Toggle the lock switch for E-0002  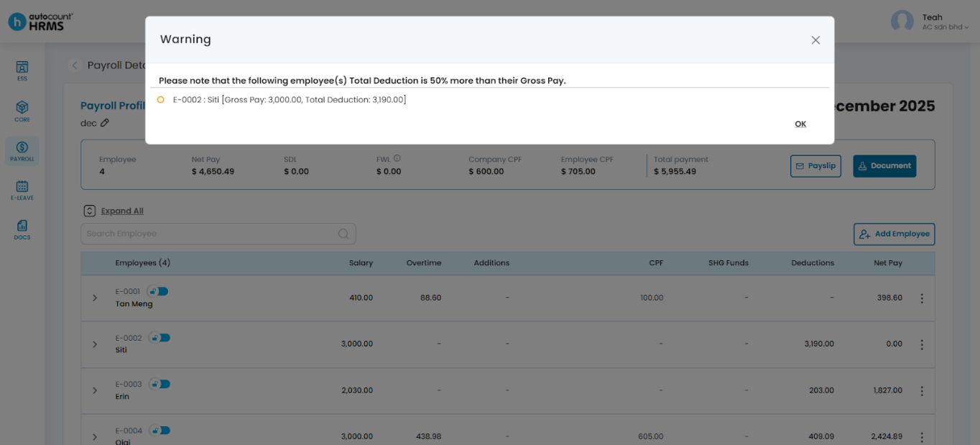point(159,338)
